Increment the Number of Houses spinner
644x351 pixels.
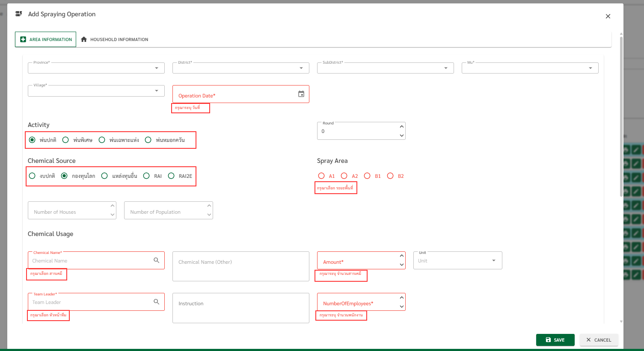pyautogui.click(x=113, y=206)
